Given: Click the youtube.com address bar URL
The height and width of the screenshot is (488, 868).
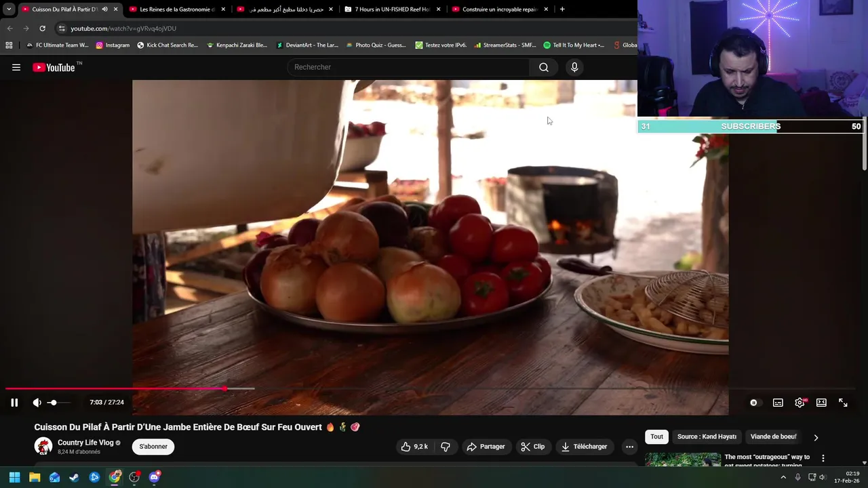Looking at the screenshot, I should pos(123,28).
